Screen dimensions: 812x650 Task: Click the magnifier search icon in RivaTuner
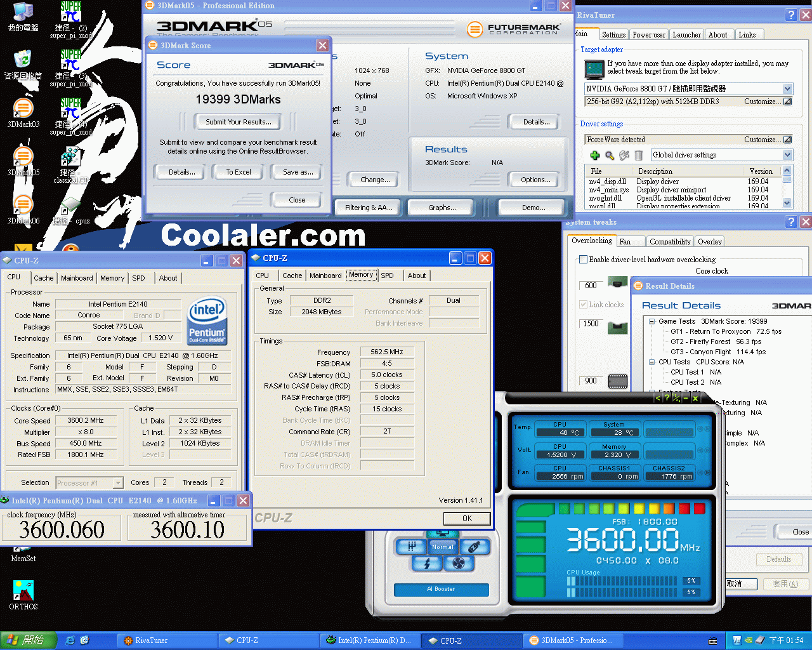[610, 156]
